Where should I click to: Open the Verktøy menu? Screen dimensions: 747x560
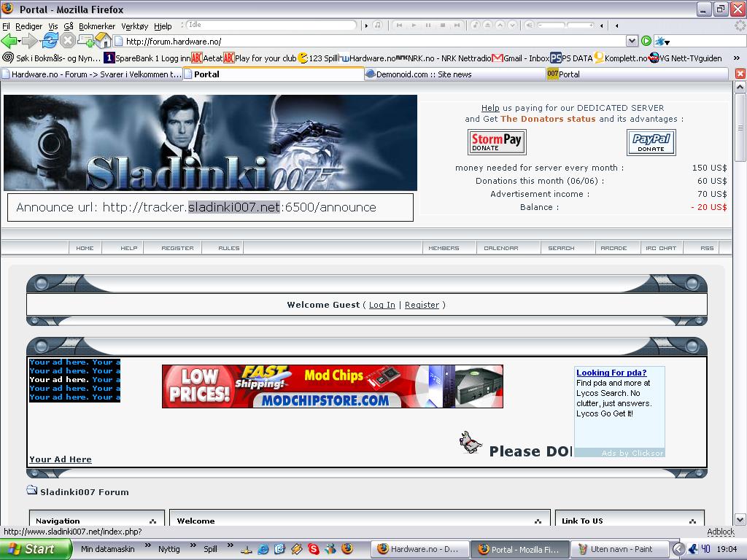134,26
